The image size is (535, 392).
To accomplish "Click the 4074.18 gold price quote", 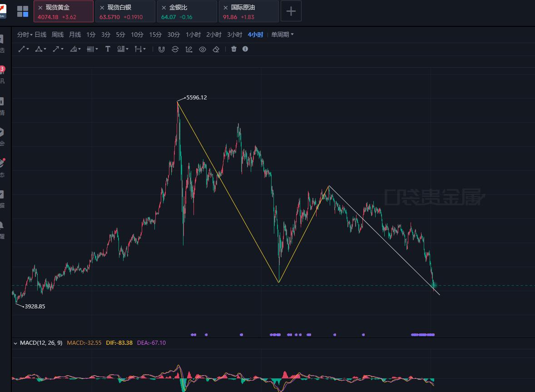I will pyautogui.click(x=48, y=17).
